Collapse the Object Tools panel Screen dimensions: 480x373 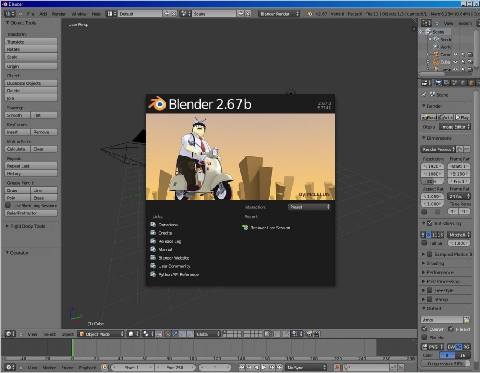21,23
